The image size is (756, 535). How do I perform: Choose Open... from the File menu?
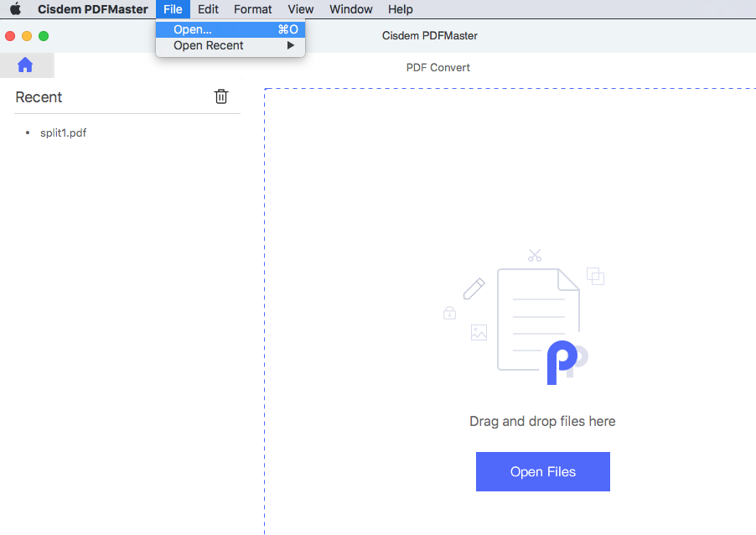tap(230, 29)
